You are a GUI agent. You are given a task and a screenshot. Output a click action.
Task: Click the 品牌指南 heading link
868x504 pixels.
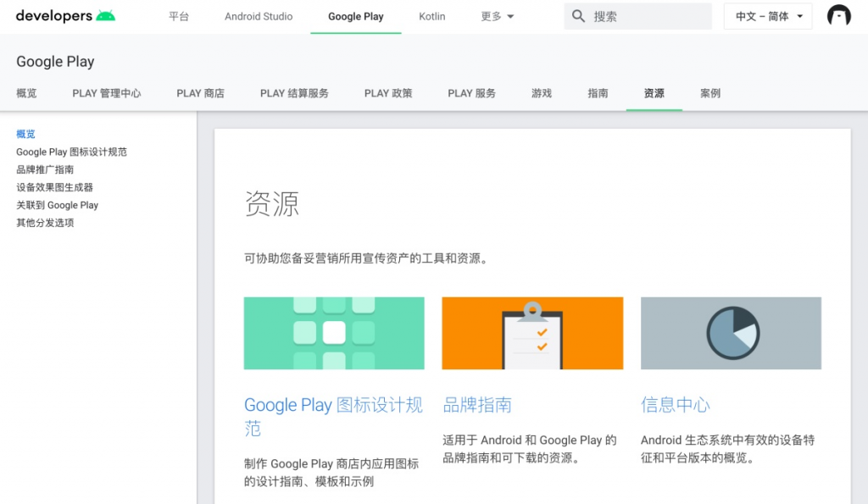click(477, 405)
